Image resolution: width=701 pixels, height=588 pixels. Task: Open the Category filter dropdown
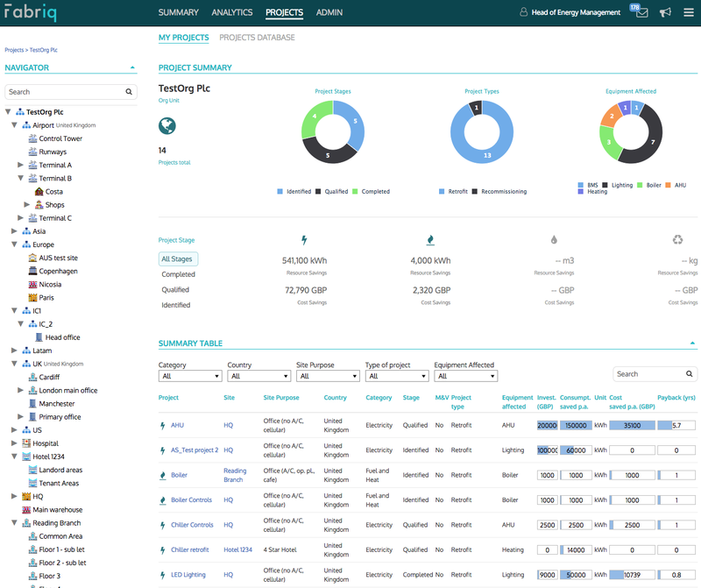click(x=190, y=376)
